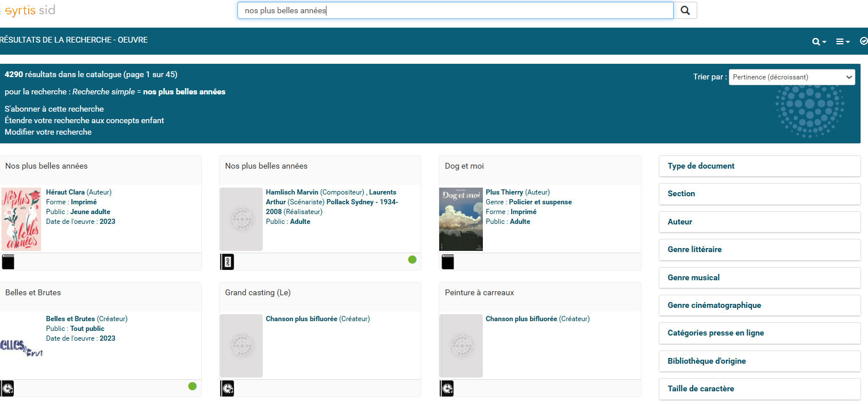Toggle the circled checkmark selection icon in header
The image size is (868, 404).
[863, 41]
